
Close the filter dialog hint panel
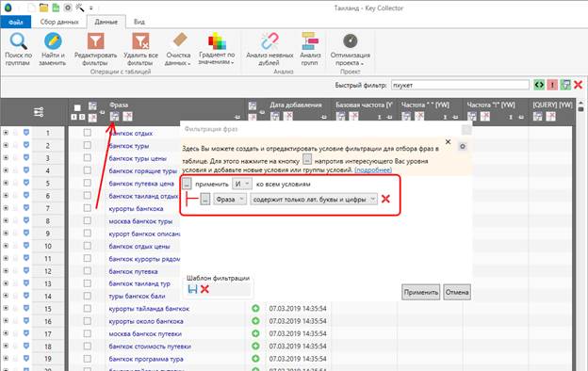pyautogui.click(x=448, y=141)
